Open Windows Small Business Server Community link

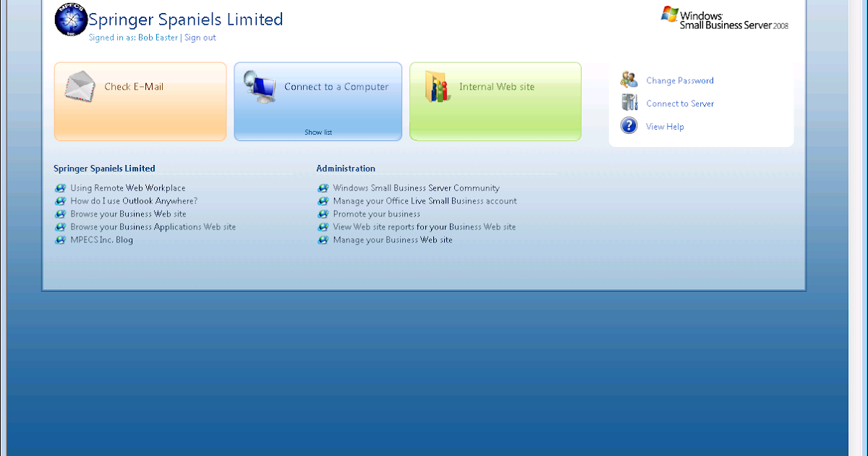416,188
